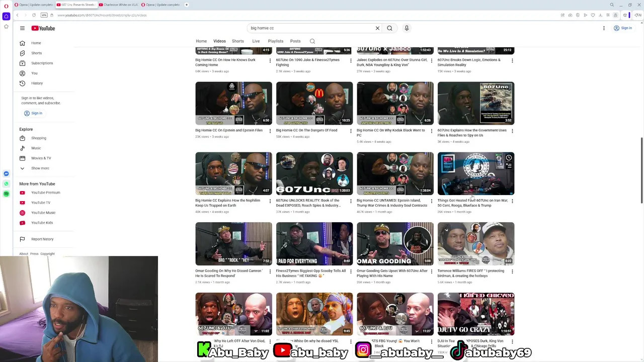The width and height of the screenshot is (644, 362).
Task: Open YouTube Premium link
Action: [45, 193]
